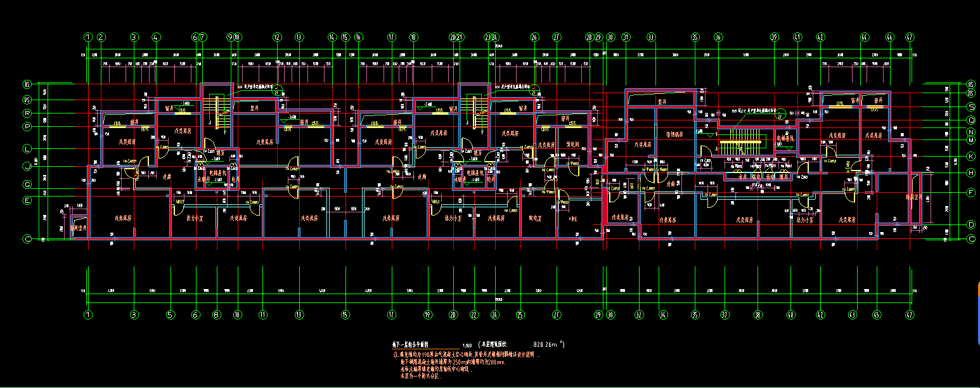The image size is (980, 388).
Task: Select axis bubble S on the right side
Action: click(x=970, y=107)
